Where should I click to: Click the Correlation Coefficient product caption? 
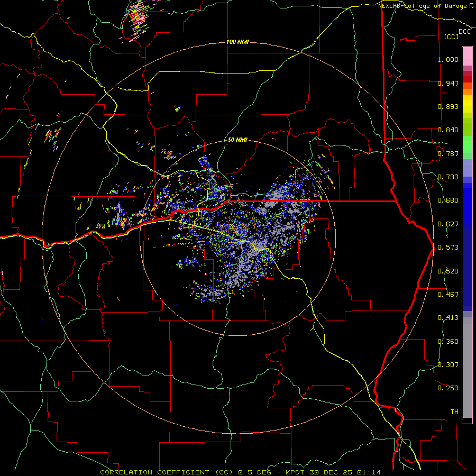click(x=240, y=472)
